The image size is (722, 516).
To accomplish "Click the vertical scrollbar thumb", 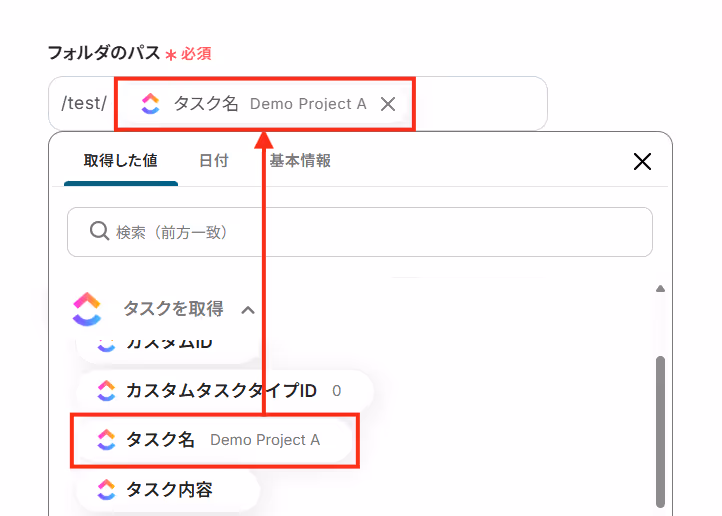I will pyautogui.click(x=660, y=431).
